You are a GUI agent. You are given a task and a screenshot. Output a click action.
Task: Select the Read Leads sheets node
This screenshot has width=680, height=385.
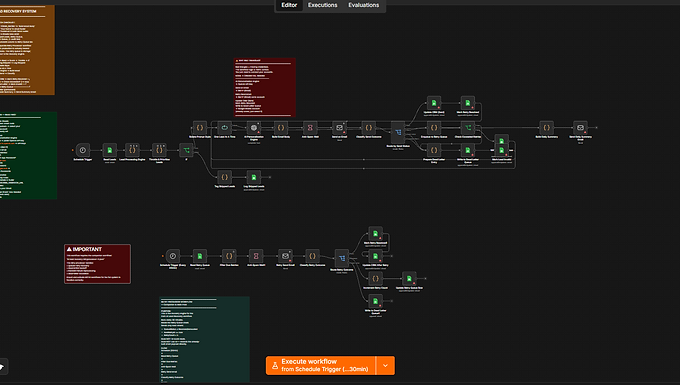(x=110, y=150)
